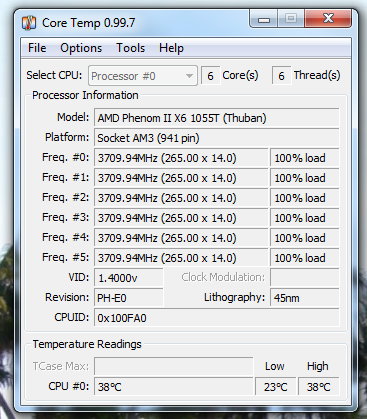This screenshot has width=367, height=419.
Task: Open the Options menu
Action: 81,48
